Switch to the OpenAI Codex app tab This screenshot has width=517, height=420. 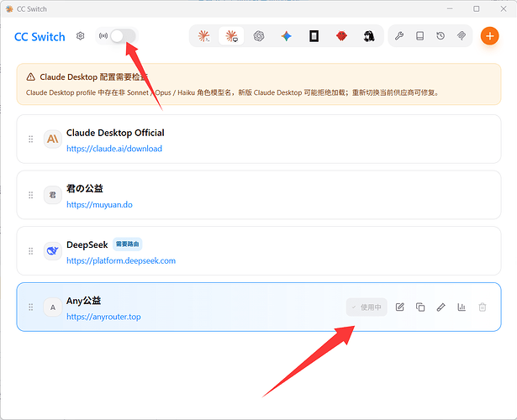[259, 36]
